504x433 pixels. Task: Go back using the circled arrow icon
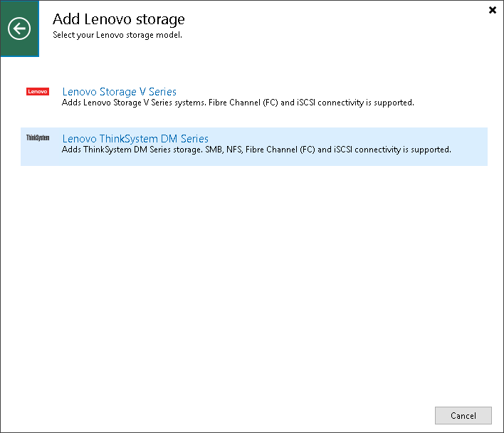(19, 28)
